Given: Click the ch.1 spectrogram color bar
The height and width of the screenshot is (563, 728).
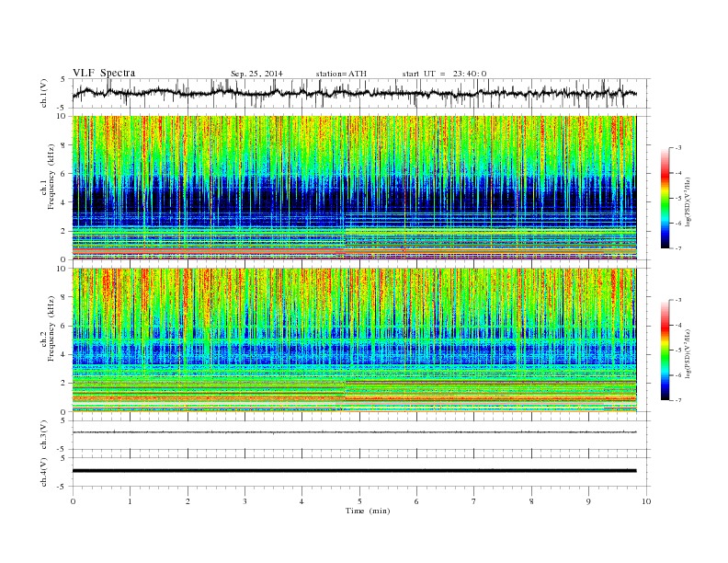Looking at the screenshot, I should click(665, 198).
